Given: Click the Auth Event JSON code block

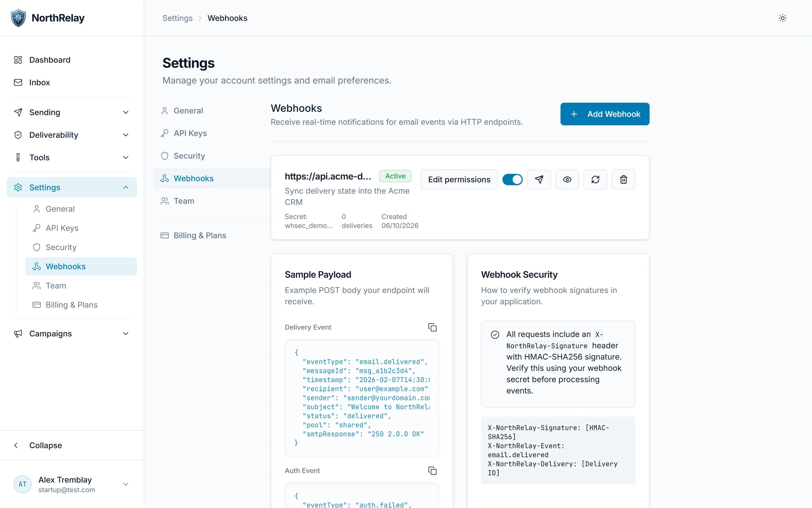Looking at the screenshot, I should coord(362,495).
